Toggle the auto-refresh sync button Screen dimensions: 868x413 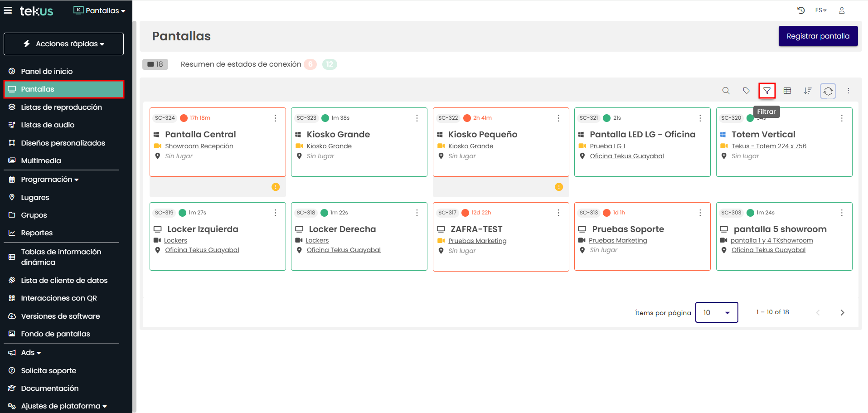828,91
